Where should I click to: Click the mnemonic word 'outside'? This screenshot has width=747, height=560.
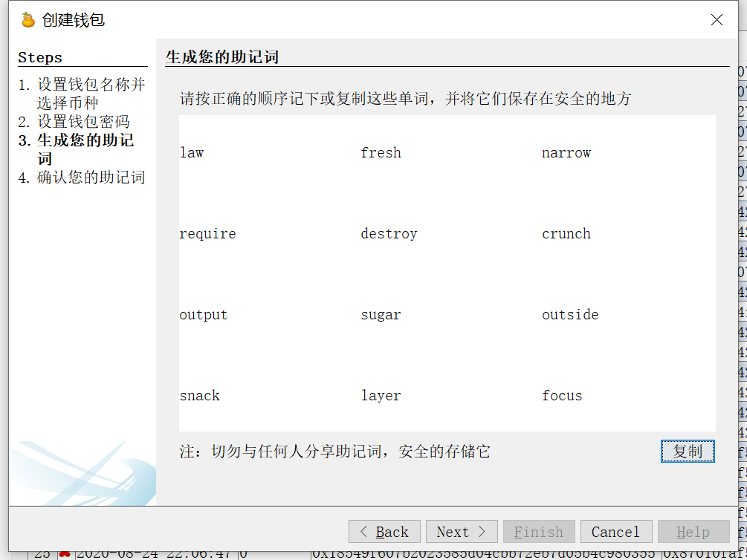pyautogui.click(x=570, y=315)
